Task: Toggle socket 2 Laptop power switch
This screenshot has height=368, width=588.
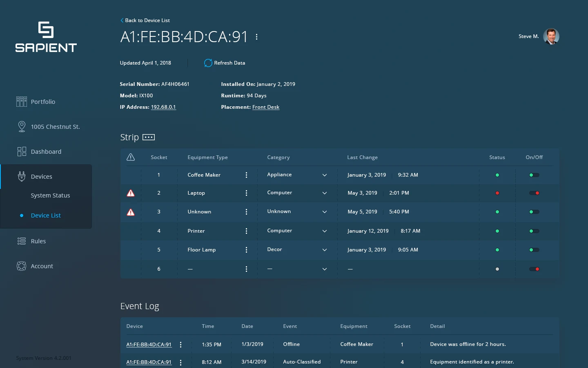Action: coord(534,193)
